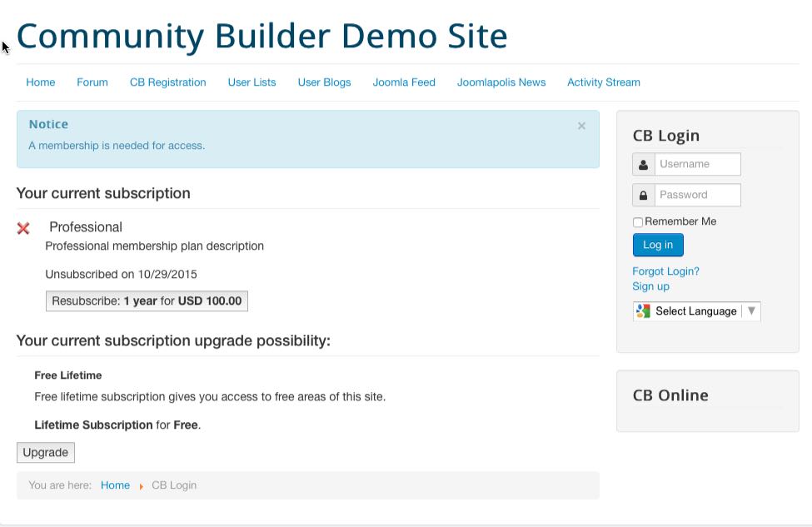This screenshot has width=812, height=527.
Task: Follow the Sign up link
Action: point(651,286)
